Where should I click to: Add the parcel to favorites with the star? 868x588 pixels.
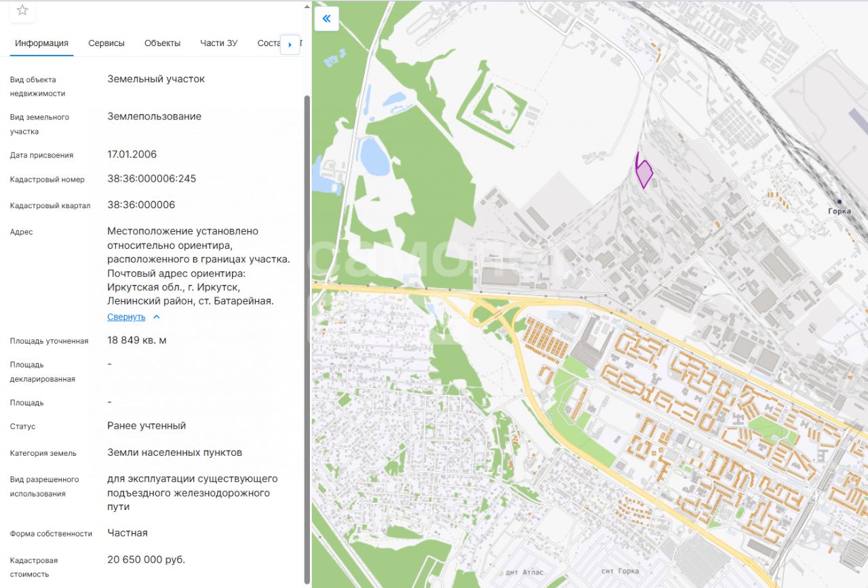pos(22,10)
